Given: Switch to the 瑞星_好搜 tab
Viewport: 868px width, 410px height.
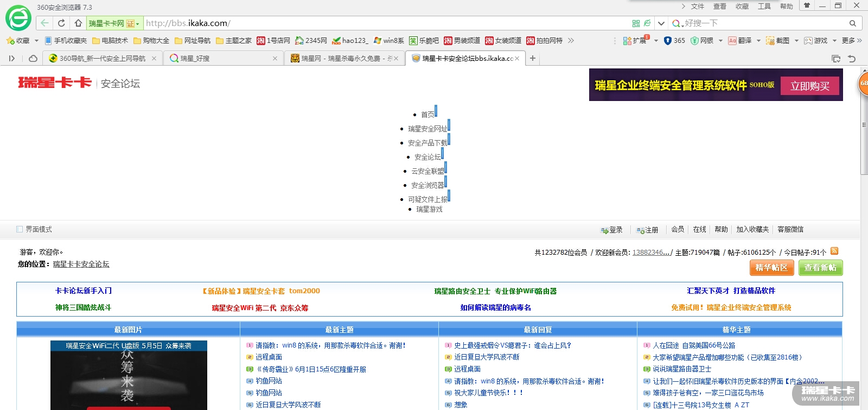Looking at the screenshot, I should (222, 58).
